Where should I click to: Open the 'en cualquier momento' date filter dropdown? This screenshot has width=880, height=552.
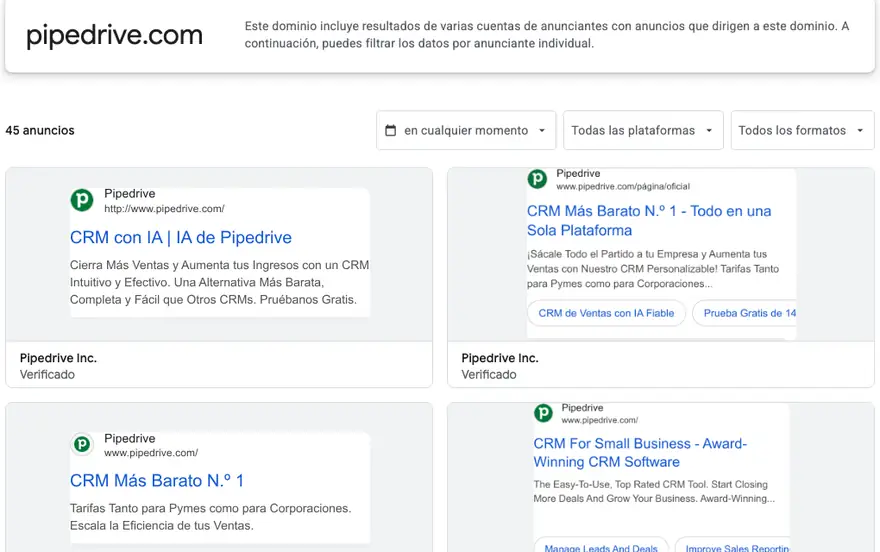point(466,130)
